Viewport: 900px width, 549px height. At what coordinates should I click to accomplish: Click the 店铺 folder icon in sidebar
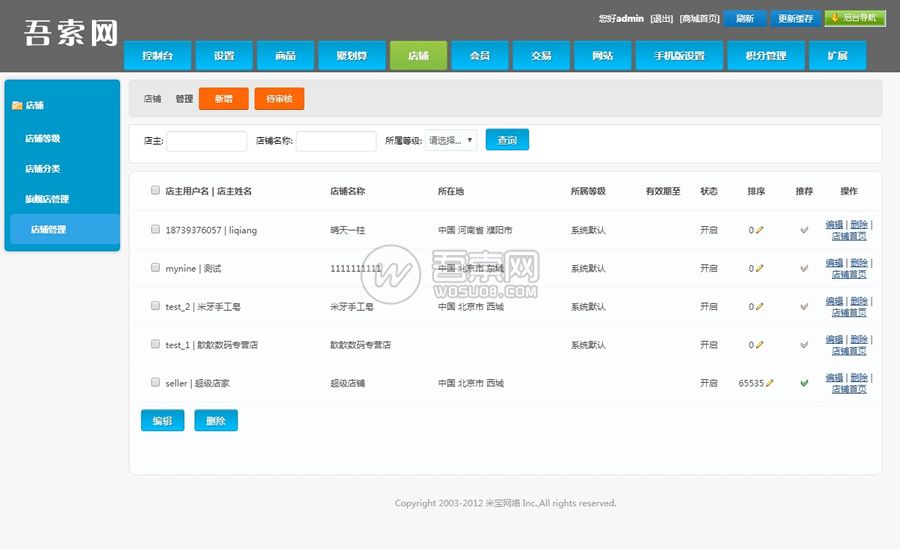click(17, 105)
